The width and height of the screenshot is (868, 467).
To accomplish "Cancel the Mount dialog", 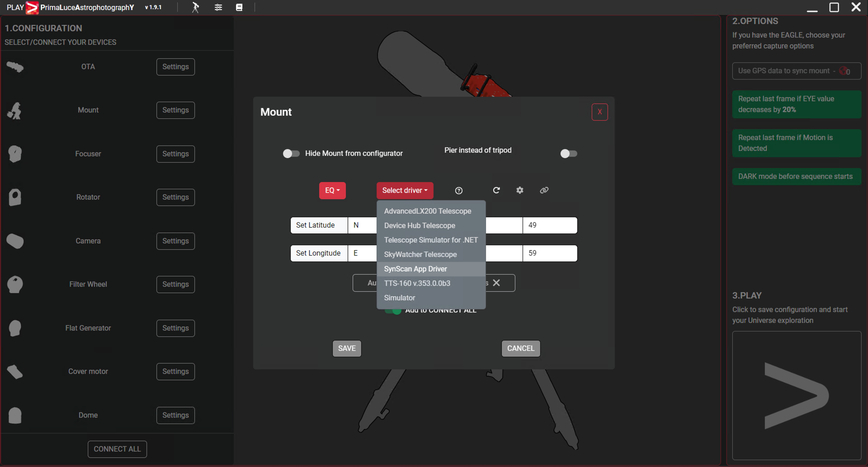I will [521, 349].
